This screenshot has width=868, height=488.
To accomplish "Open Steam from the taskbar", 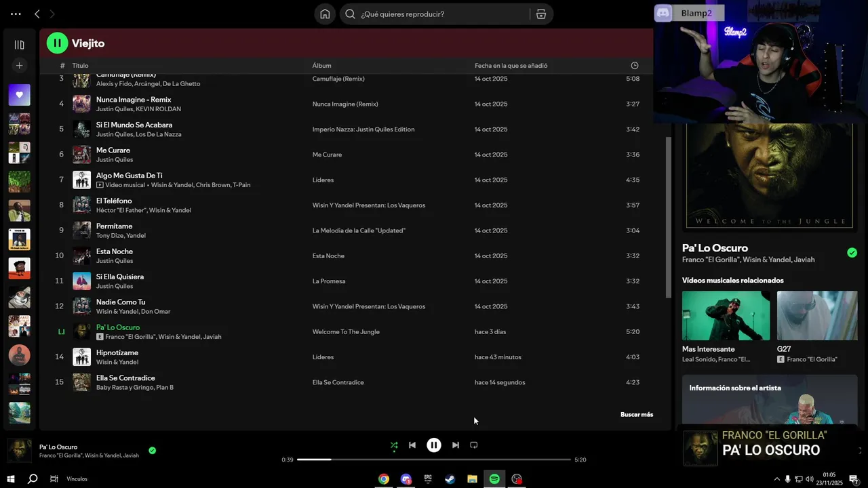I will (450, 479).
